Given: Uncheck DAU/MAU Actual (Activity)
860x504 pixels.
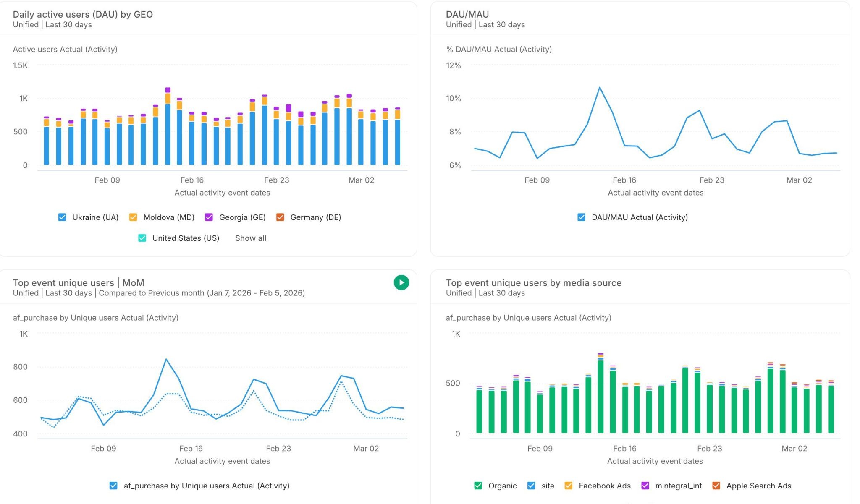Looking at the screenshot, I should click(581, 217).
